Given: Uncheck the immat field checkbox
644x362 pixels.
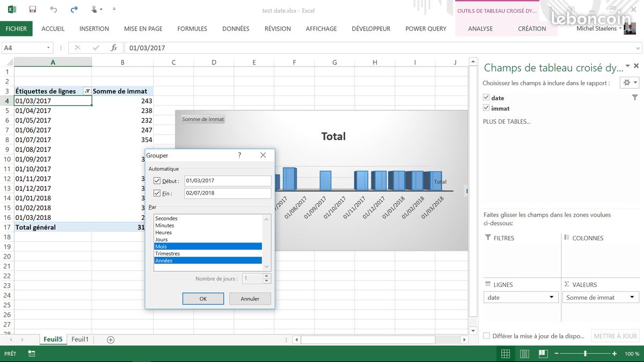Looking at the screenshot, I should pyautogui.click(x=486, y=108).
